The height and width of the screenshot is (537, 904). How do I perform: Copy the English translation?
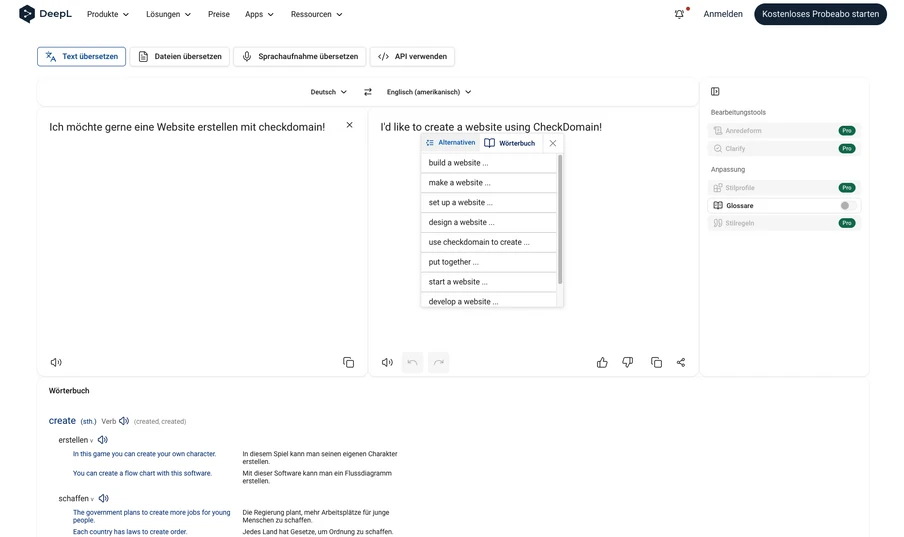[x=656, y=362]
